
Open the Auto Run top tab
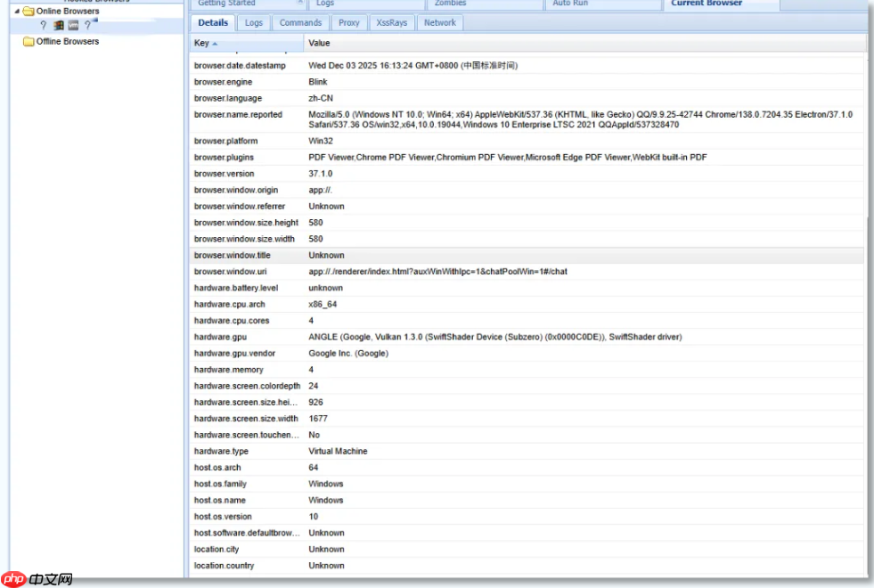[570, 4]
